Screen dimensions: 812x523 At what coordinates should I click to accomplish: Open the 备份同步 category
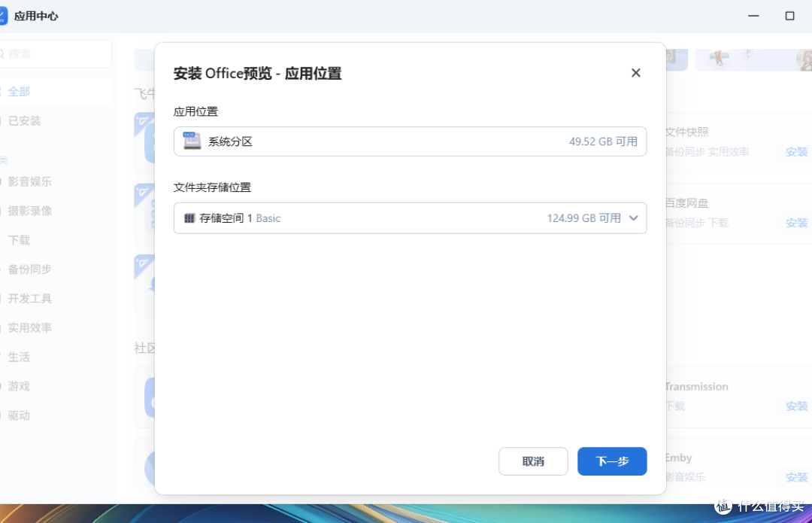pos(30,269)
